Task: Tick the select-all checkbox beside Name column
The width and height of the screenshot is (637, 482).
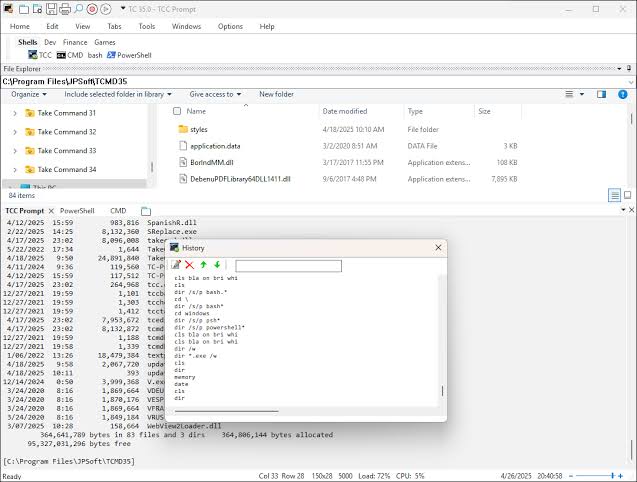Action: (177, 111)
